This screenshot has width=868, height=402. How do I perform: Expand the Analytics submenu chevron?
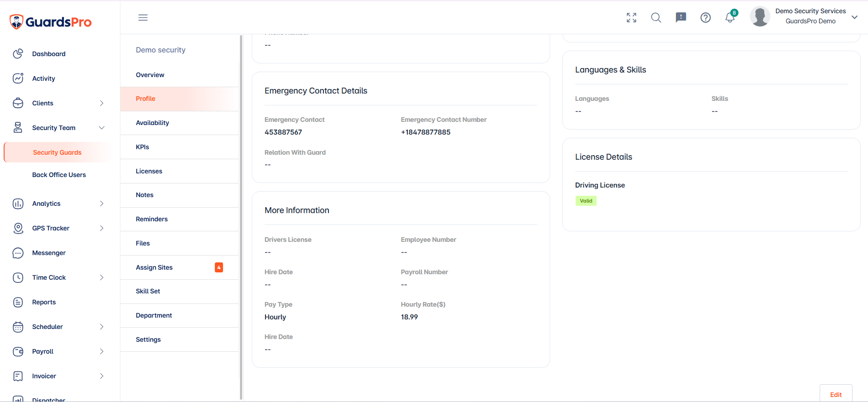pos(102,204)
